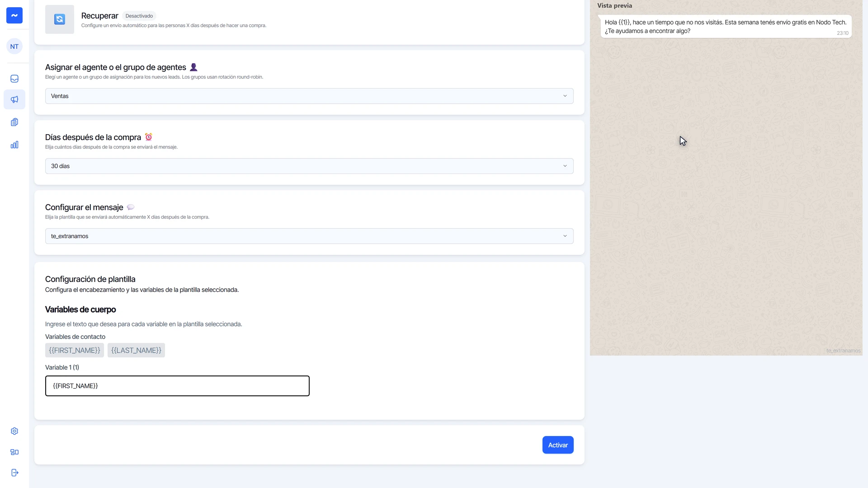Click the Vista previa heading
Image resolution: width=868 pixels, height=488 pixels.
point(614,5)
